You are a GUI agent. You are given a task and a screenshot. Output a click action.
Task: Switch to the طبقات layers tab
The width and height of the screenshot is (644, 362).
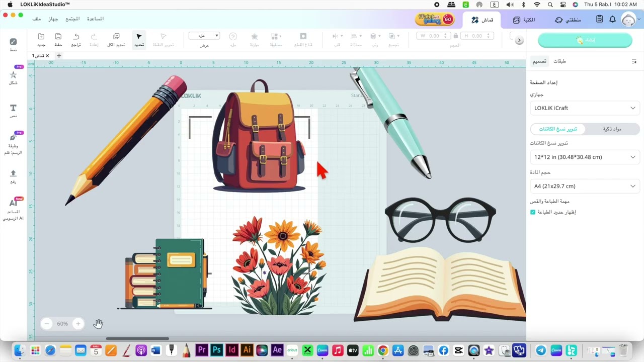[559, 61]
